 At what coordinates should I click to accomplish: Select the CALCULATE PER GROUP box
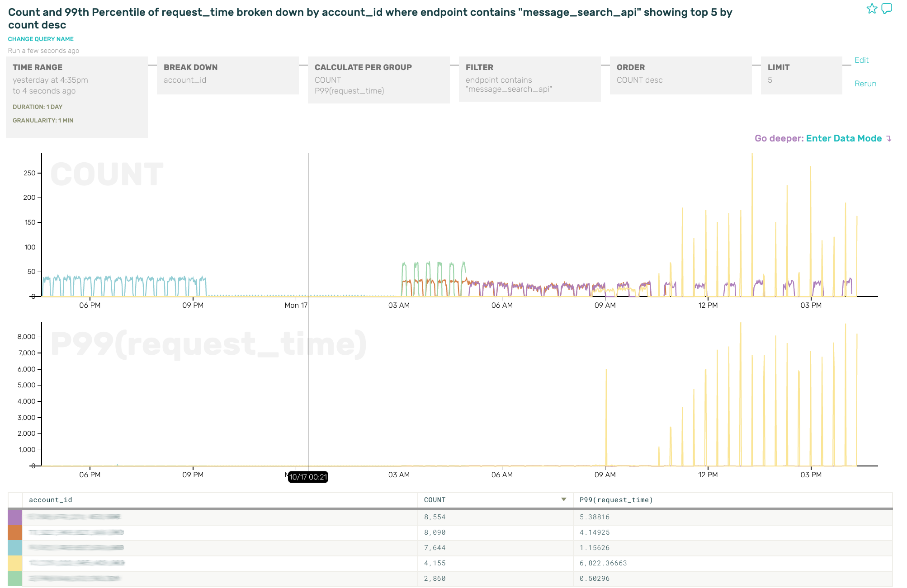pos(378,80)
